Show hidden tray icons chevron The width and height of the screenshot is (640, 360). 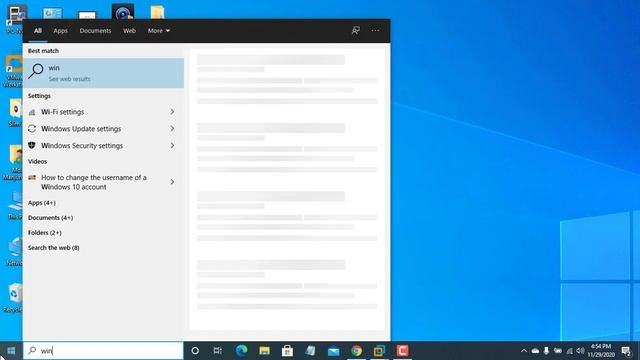(524, 351)
